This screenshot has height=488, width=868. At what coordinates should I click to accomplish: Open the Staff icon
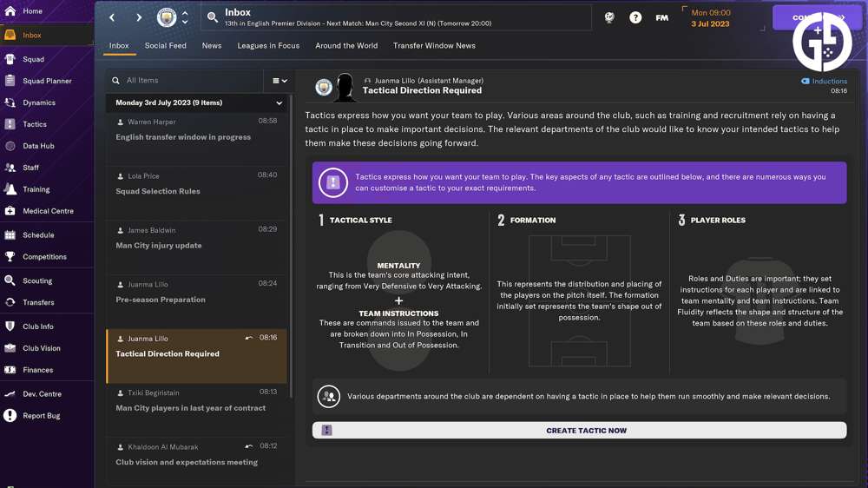(10, 168)
